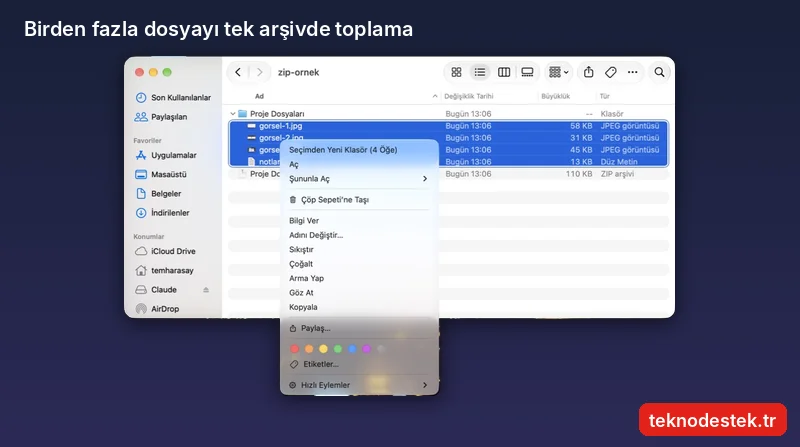Screen dimensions: 800x447
Task: Open Son Kullanılanlar in sidebar
Action: point(173,97)
